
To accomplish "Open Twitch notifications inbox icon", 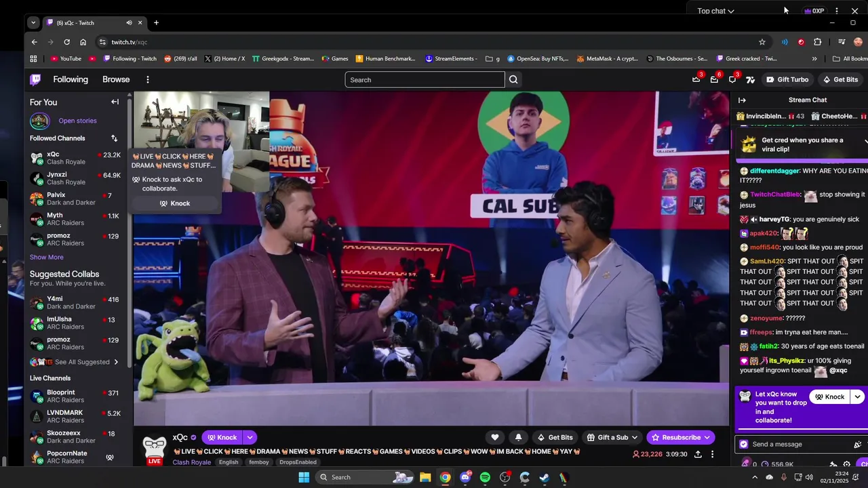I will coord(714,79).
